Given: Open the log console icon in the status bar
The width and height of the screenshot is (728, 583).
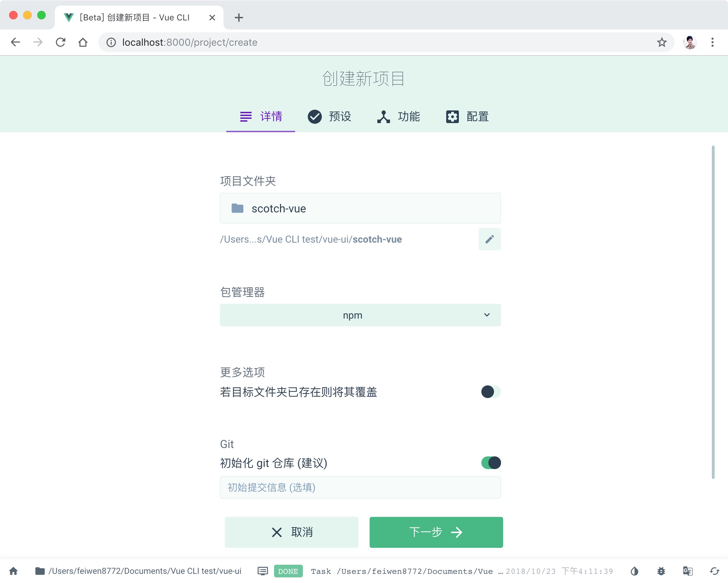Looking at the screenshot, I should [263, 571].
